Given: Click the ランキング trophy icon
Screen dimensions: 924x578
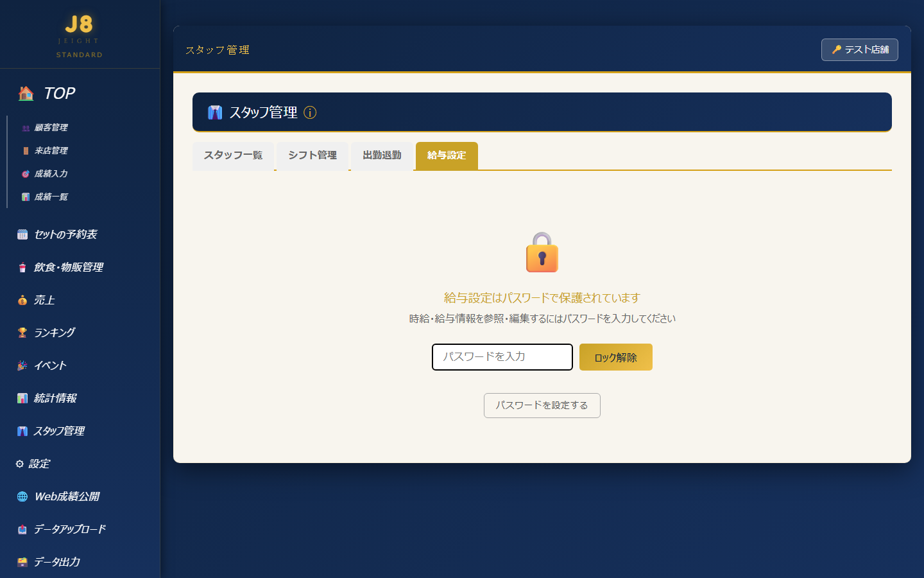Looking at the screenshot, I should tap(22, 333).
